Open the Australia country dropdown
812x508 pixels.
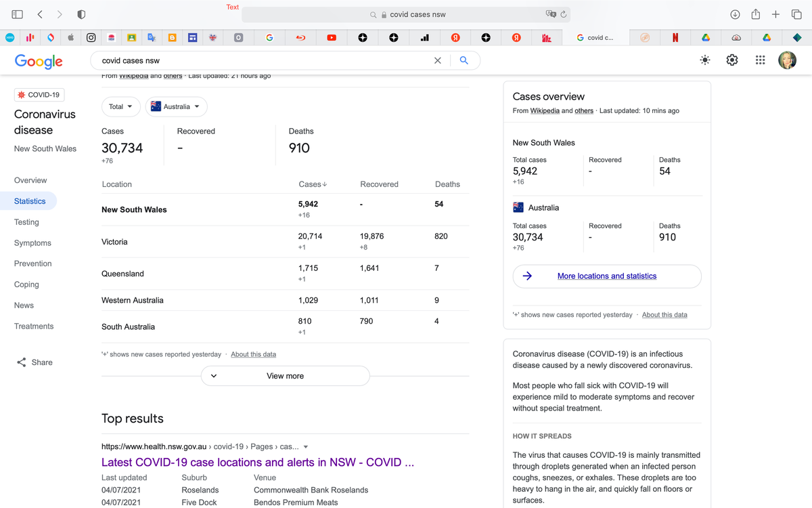pyautogui.click(x=176, y=106)
